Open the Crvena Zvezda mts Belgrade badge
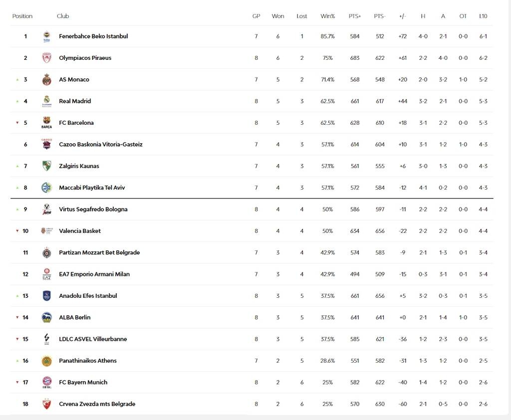 [x=46, y=404]
